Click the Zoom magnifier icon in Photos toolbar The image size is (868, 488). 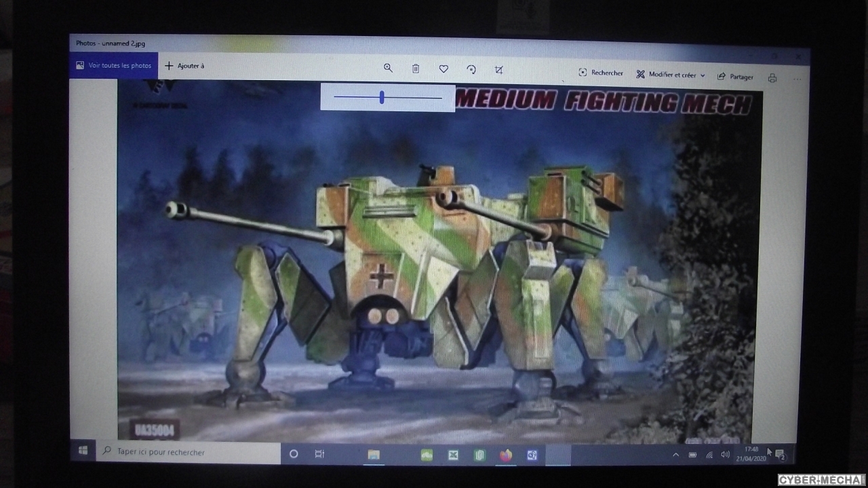[388, 68]
